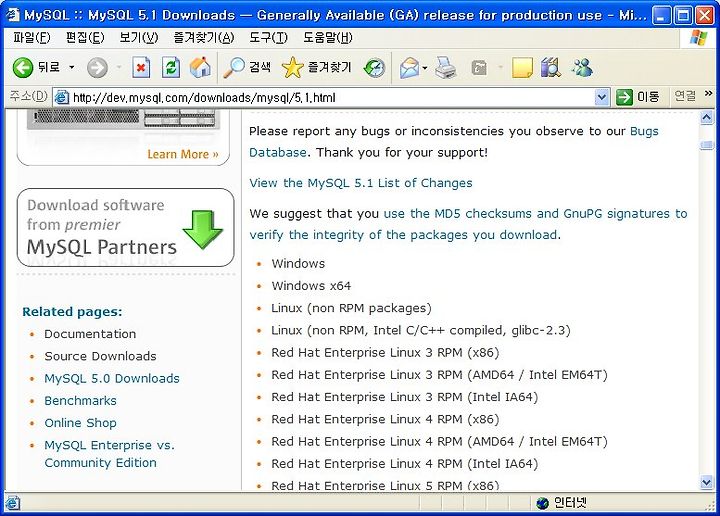Viewport: 720px width, 516px height.
Task: Open the 도움말(H) menu
Action: (328, 38)
